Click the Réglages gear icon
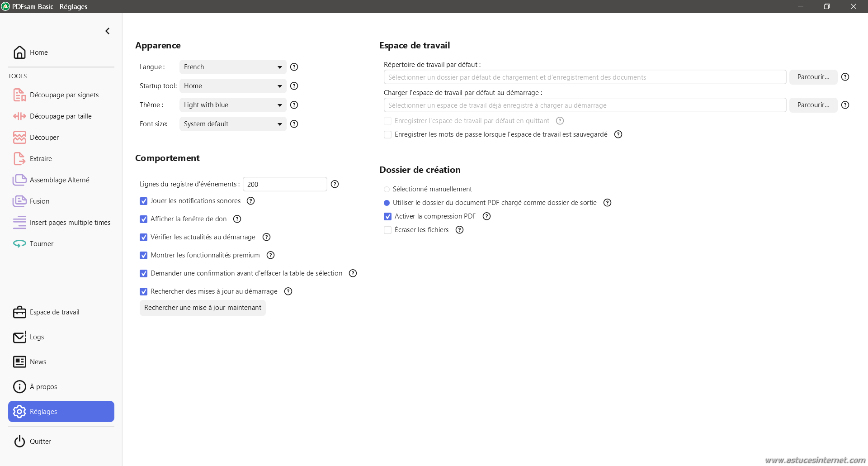This screenshot has height=466, width=868. click(x=19, y=412)
